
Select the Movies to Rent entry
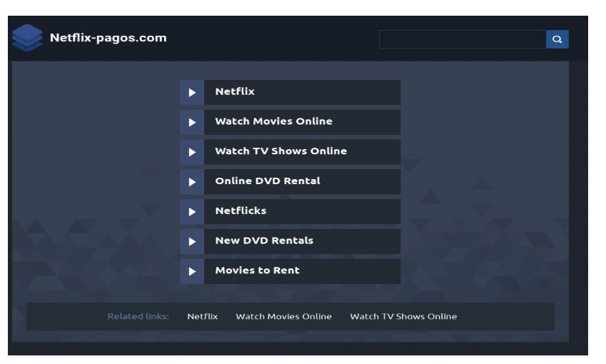[x=257, y=271]
